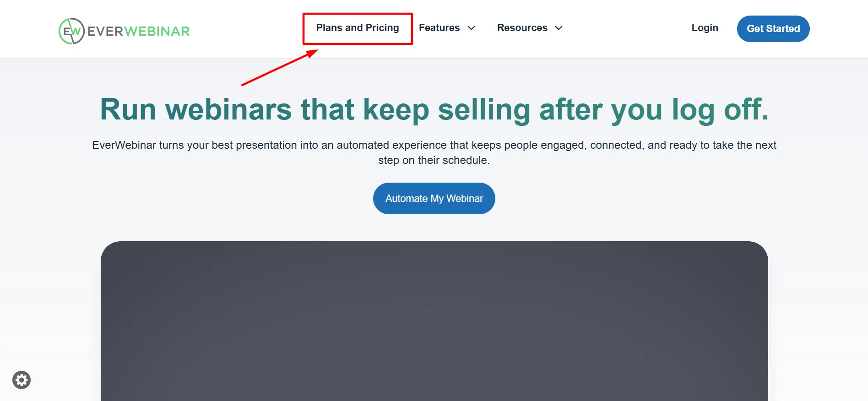Click the EverWebinar circular EW logo icon

coord(71,31)
